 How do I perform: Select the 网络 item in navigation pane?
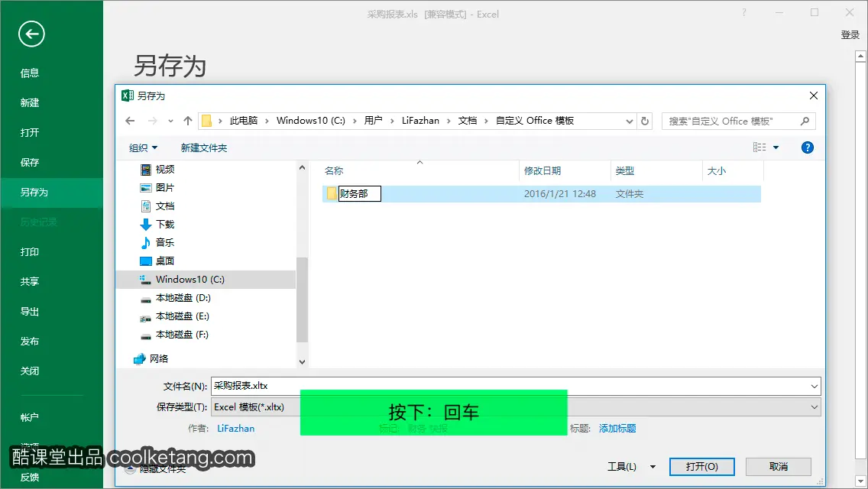151,359
